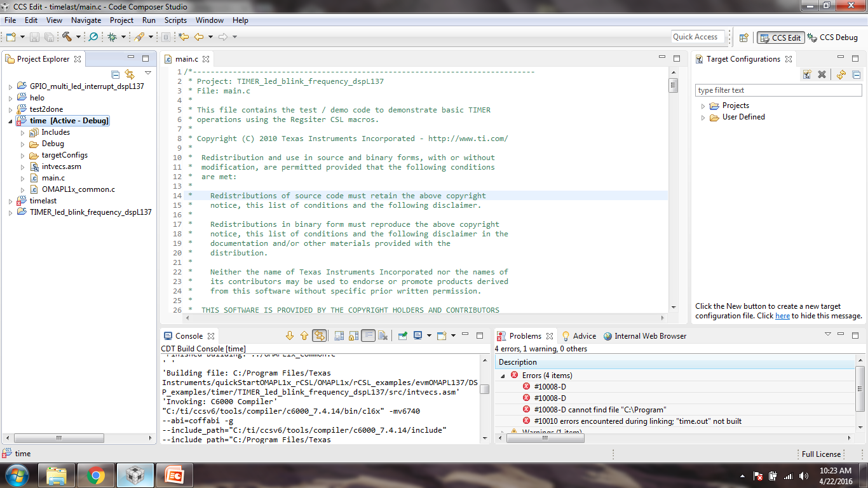This screenshot has height=488, width=868.
Task: Click the Windows Start button
Action: click(x=17, y=475)
